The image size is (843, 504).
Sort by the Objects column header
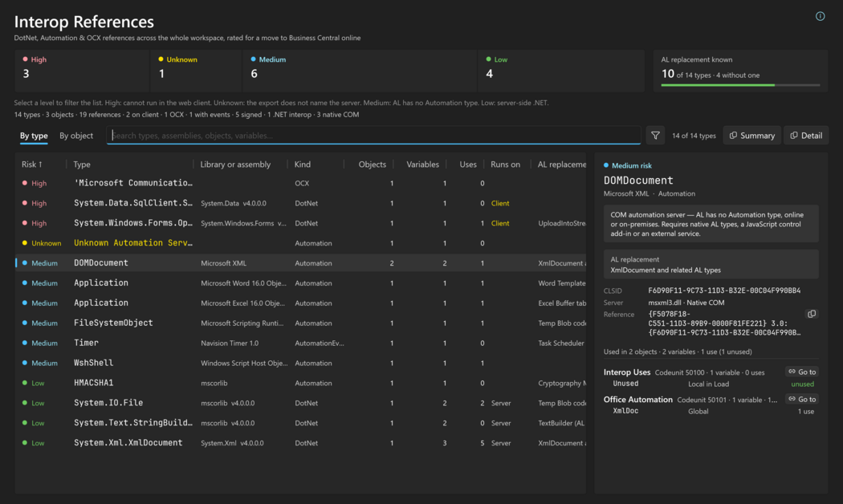[372, 165]
